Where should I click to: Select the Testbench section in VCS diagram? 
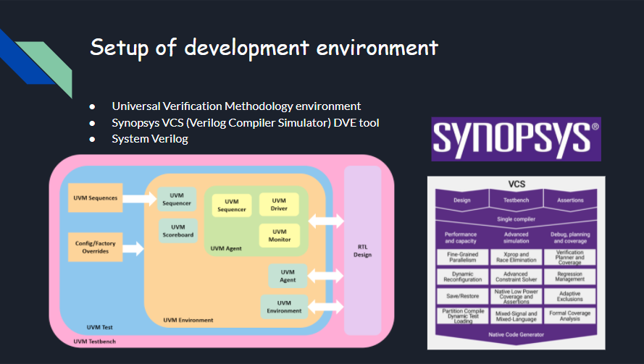517,200
